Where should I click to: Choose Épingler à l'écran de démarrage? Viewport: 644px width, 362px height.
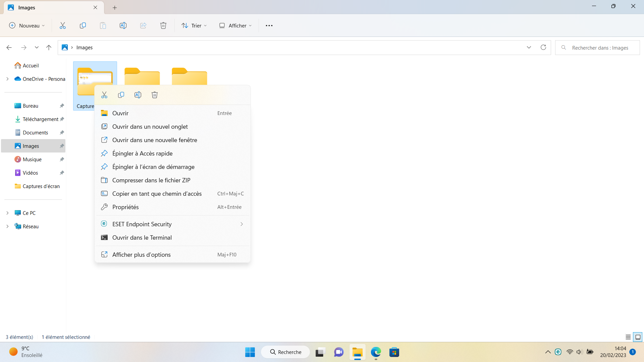coord(172,167)
